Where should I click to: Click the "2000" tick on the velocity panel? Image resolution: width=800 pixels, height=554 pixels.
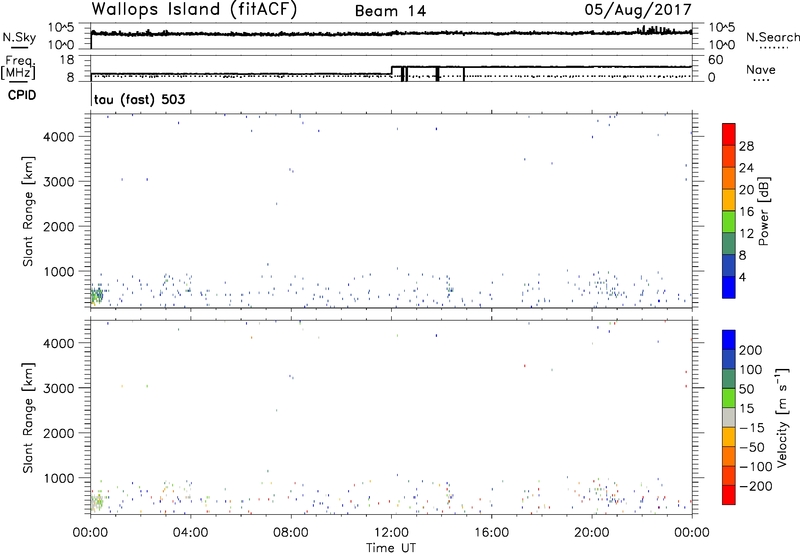[x=59, y=433]
